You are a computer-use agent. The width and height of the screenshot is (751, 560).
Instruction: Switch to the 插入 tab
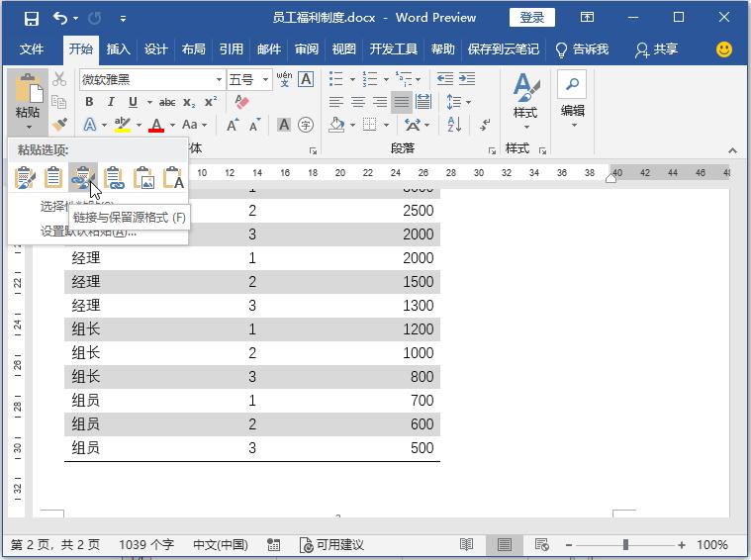[118, 48]
